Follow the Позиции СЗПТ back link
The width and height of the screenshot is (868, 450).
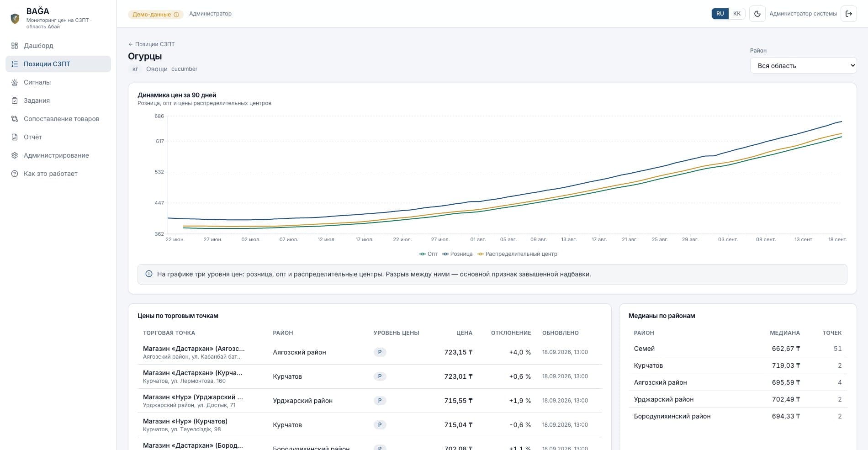(151, 44)
